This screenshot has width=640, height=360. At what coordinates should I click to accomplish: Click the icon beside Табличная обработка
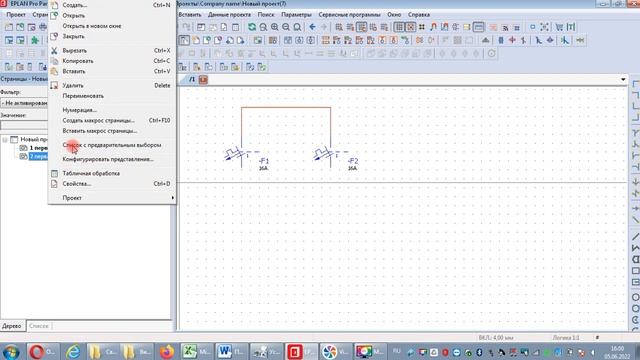(x=54, y=173)
